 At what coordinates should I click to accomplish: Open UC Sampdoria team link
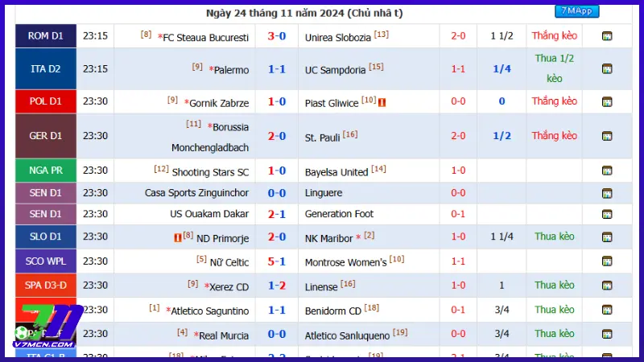[333, 69]
